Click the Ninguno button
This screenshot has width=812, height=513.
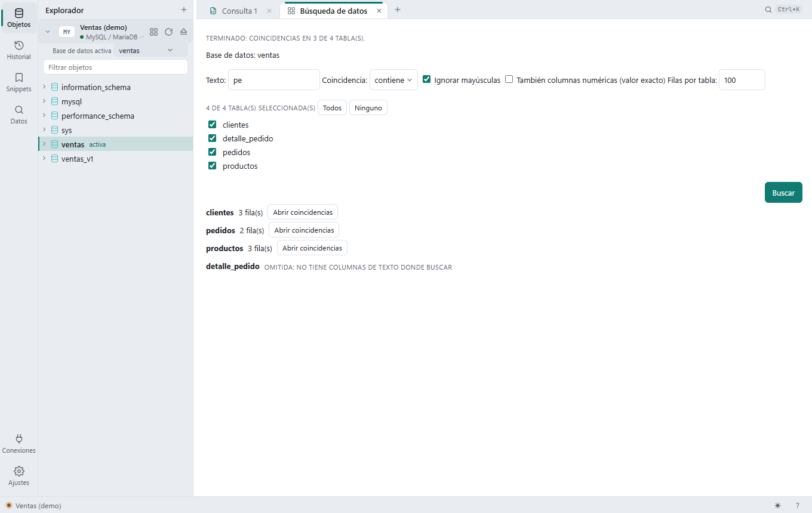pyautogui.click(x=368, y=108)
